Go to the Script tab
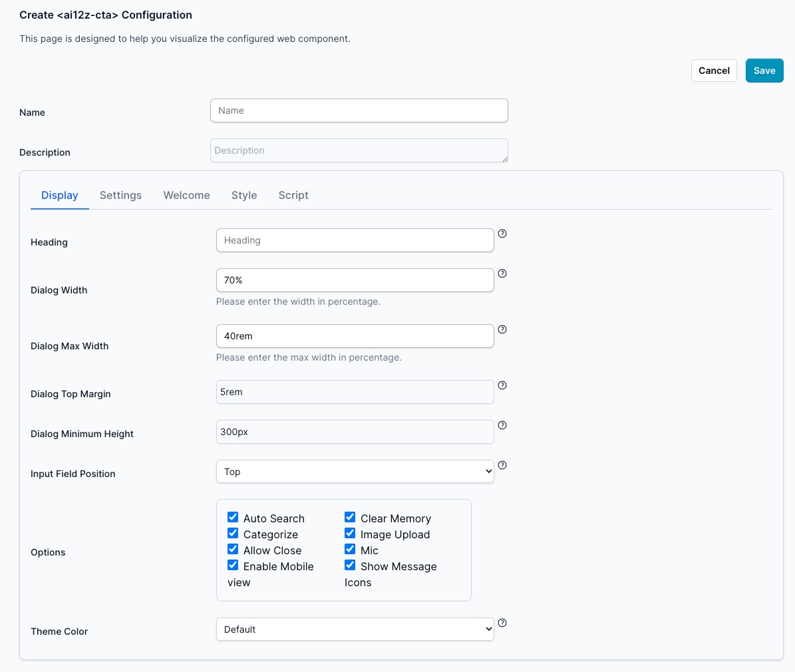Screen dimensions: 795x672 [293, 195]
